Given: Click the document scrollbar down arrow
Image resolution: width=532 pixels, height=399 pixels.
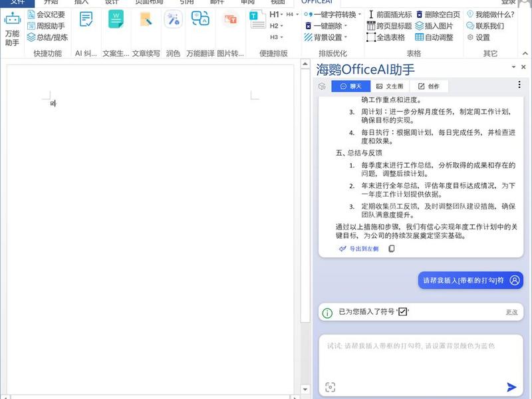Looking at the screenshot, I should click(x=305, y=389).
